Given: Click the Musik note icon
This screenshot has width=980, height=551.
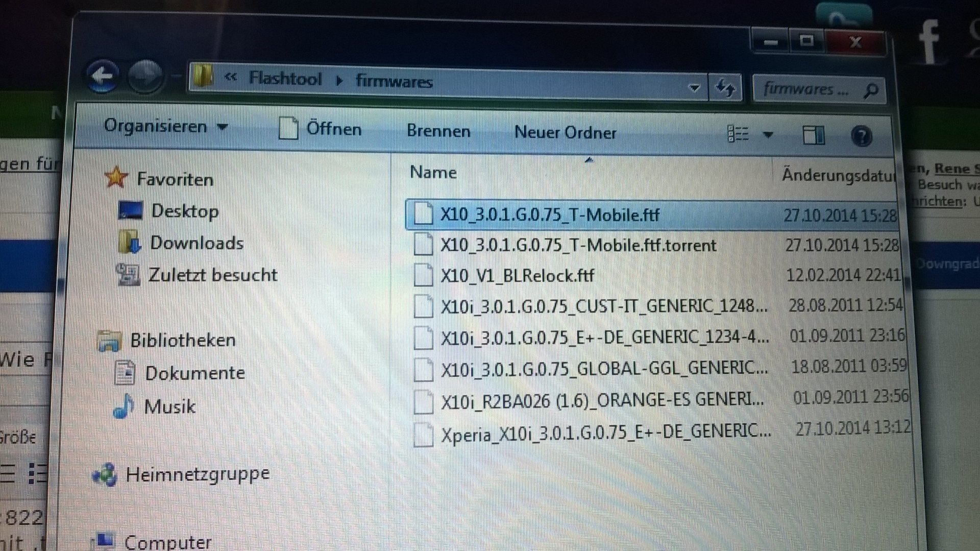Looking at the screenshot, I should point(124,406).
